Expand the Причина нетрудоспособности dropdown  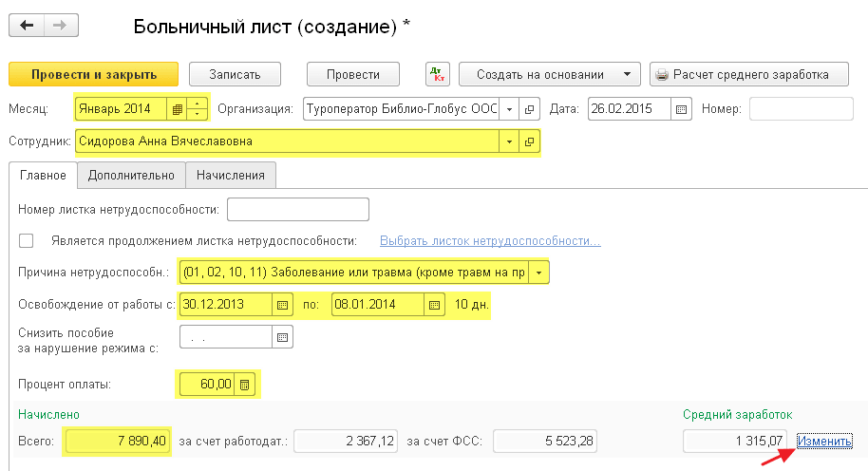pos(540,273)
